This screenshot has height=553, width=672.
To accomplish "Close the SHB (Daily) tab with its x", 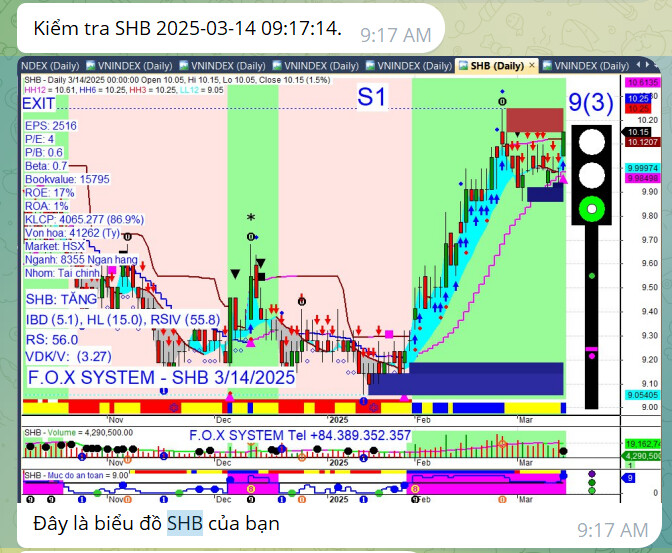I will [x=532, y=65].
